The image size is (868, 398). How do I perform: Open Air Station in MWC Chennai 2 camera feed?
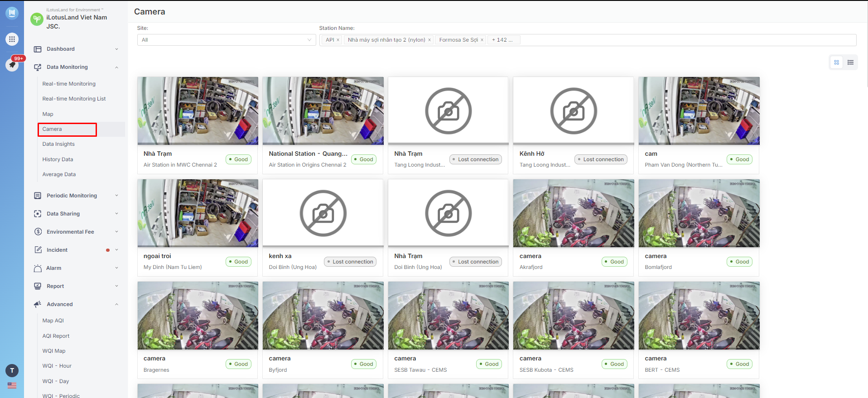(198, 110)
